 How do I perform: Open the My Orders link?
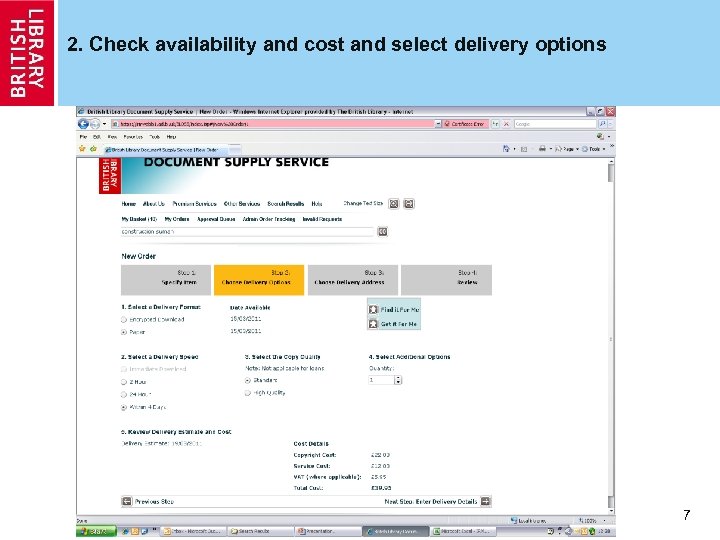[x=177, y=219]
